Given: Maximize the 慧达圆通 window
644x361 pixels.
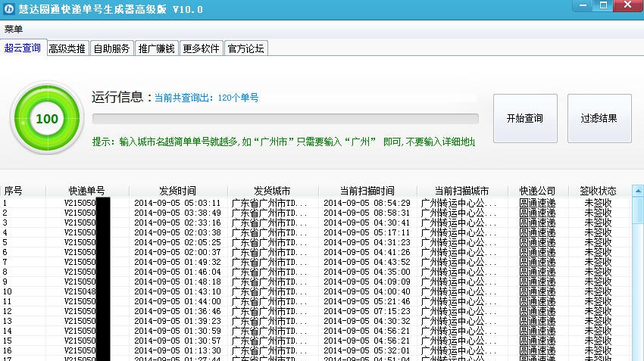Looking at the screenshot, I should click(x=603, y=5).
